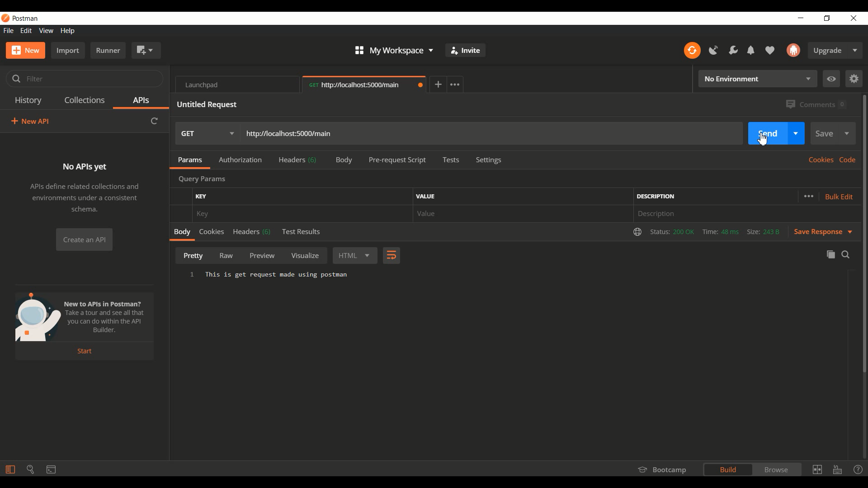This screenshot has height=488, width=868.
Task: Toggle response wrap lines formatting icon
Action: coord(391,255)
